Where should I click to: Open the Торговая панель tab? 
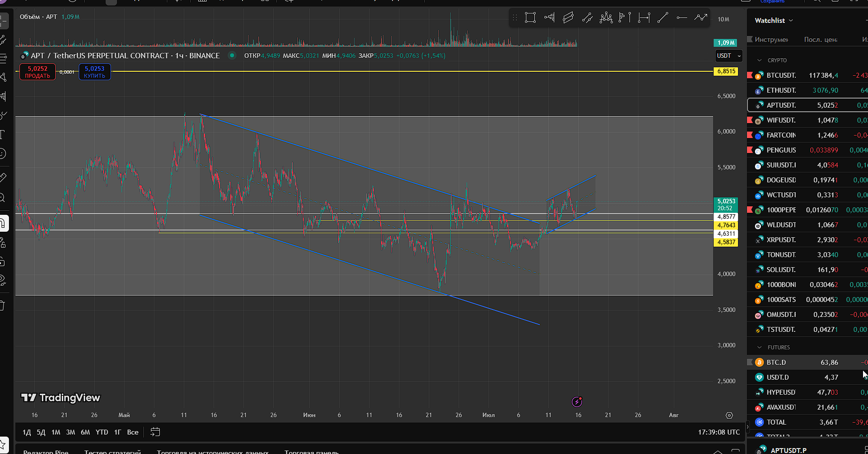coord(312,452)
